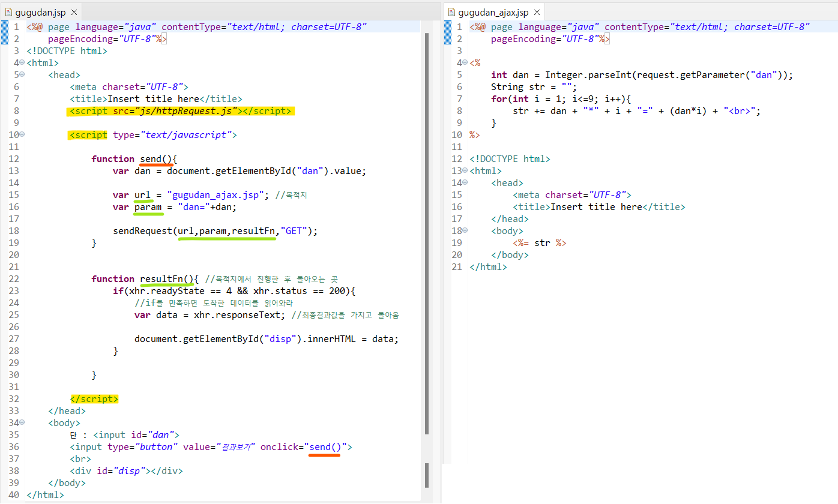Click the <title> line 16 in gugudan_ajax.jsp
The width and height of the screenshot is (838, 504).
pos(599,206)
